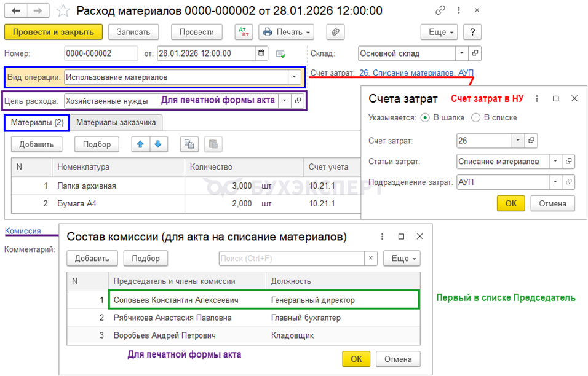The image size is (588, 376).
Task: Open three-dot menu in Состав комиссии dialog
Action: pos(382,237)
